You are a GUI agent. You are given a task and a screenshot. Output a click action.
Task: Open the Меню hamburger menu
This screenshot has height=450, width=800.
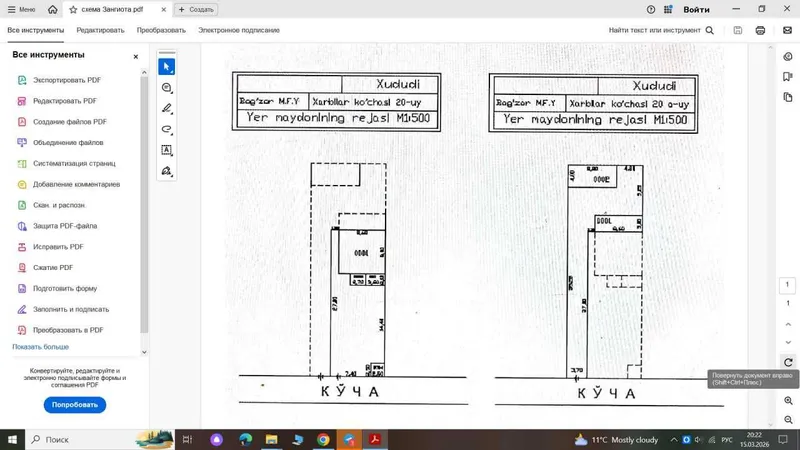tap(21, 9)
